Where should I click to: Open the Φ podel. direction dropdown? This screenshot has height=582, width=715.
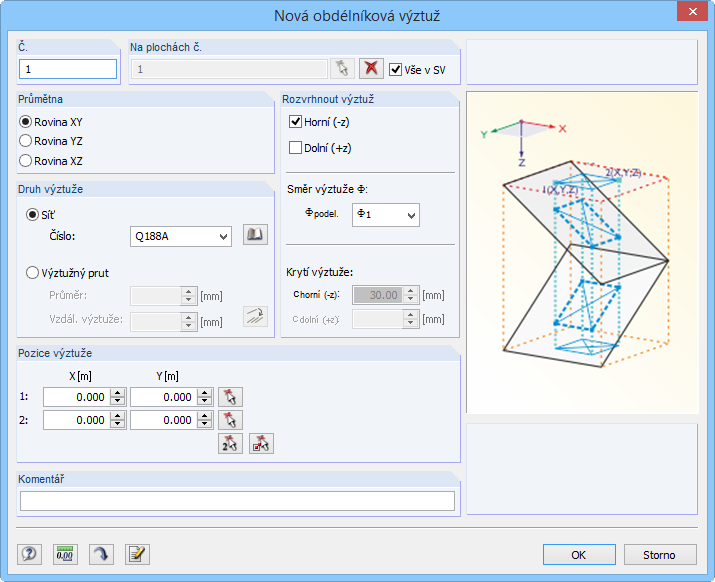coord(386,215)
